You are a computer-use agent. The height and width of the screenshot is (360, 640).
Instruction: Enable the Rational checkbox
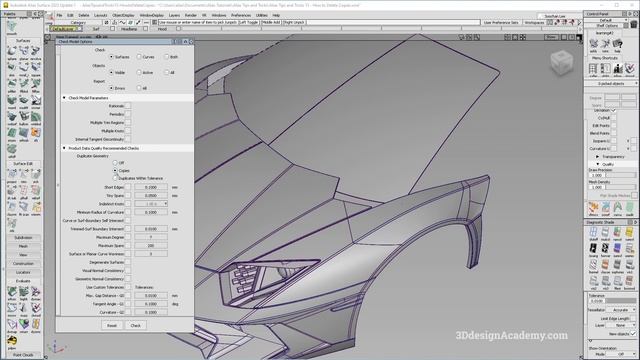point(128,106)
